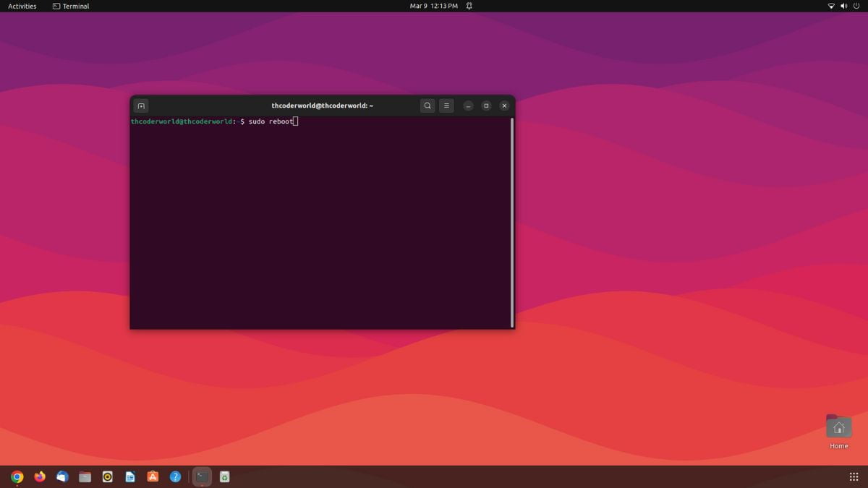This screenshot has width=868, height=488.
Task: Click the notification bell in top bar
Action: 469,6
